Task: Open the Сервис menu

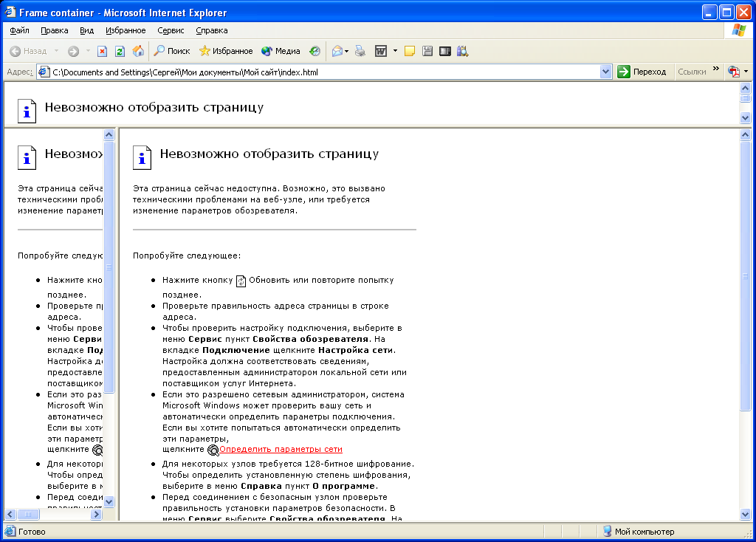Action: point(171,30)
